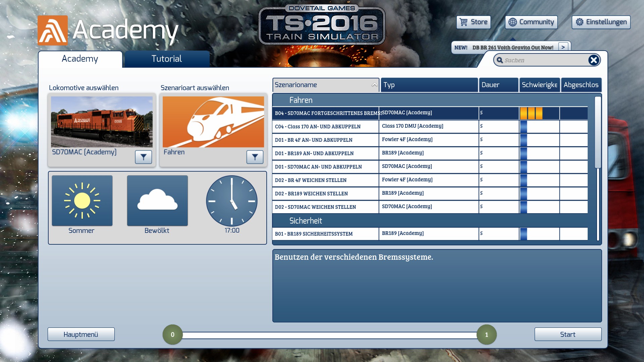Viewport: 644px width, 362px height.
Task: Select B01 - BR189 Sicherheitssystem scenario
Action: pos(430,234)
